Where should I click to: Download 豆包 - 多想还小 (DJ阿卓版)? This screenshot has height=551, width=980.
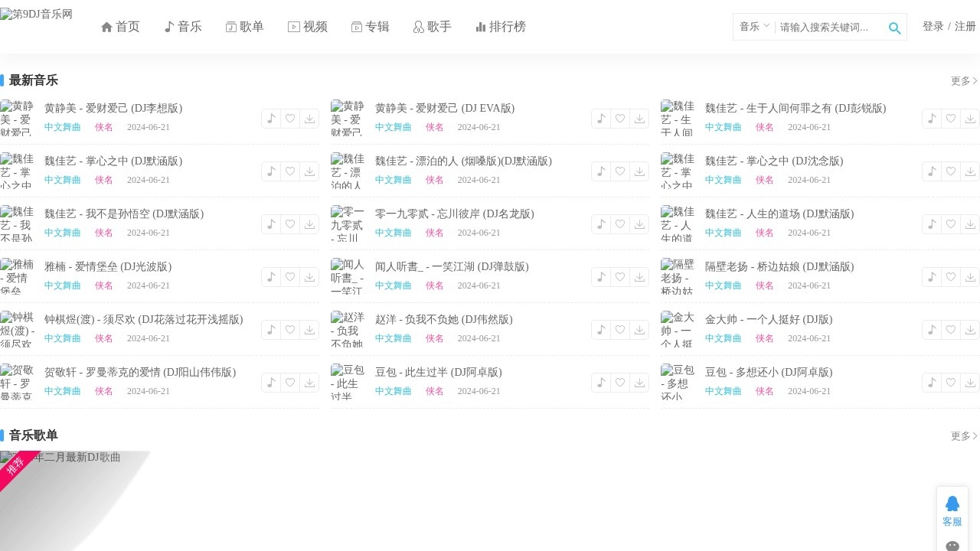click(970, 383)
